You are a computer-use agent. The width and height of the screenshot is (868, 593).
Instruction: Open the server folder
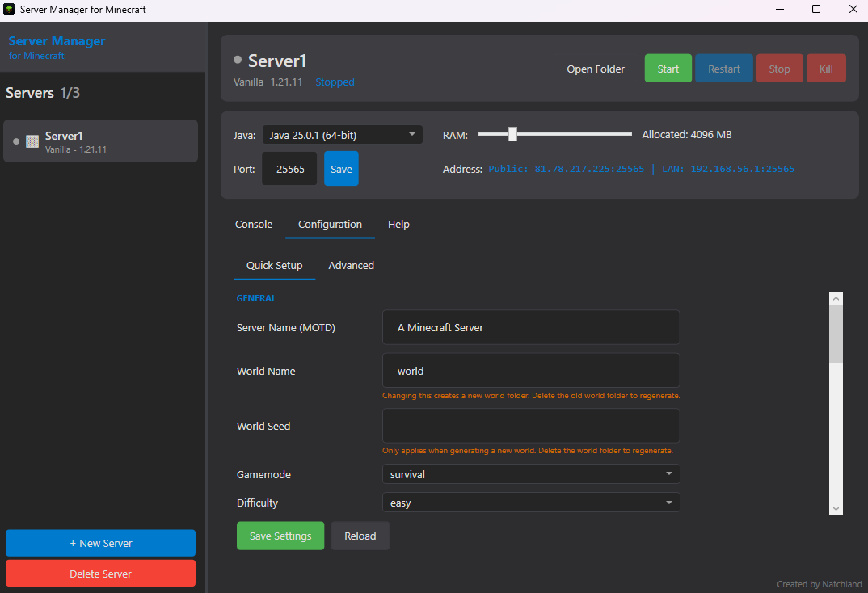[596, 69]
